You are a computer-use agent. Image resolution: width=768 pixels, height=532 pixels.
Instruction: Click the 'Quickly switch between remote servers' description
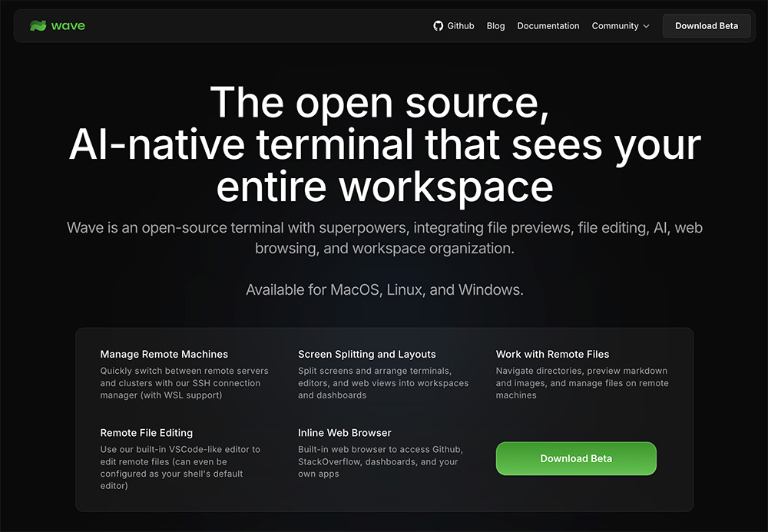coord(184,383)
